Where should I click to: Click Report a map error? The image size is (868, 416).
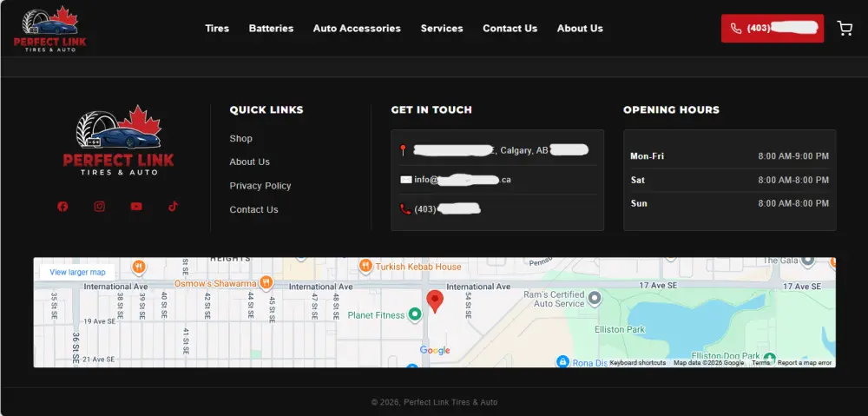point(805,363)
